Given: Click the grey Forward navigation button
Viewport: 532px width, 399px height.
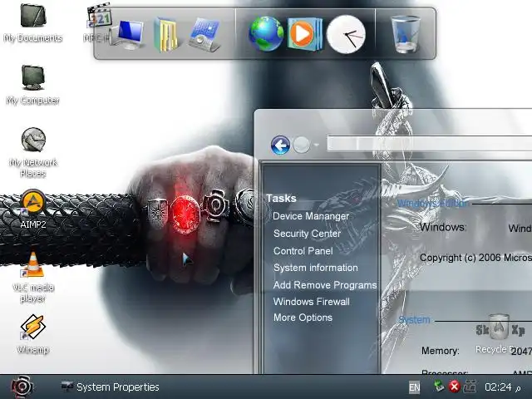Looking at the screenshot, I should [301, 145].
